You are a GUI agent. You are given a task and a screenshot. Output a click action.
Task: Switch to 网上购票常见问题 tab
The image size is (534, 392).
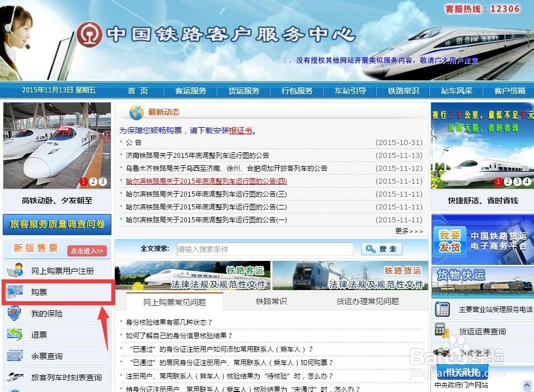coord(175,302)
